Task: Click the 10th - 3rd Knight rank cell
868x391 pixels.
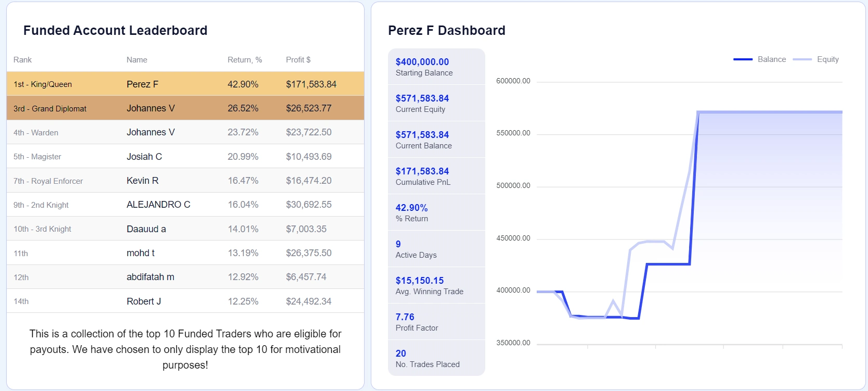Action: 42,229
